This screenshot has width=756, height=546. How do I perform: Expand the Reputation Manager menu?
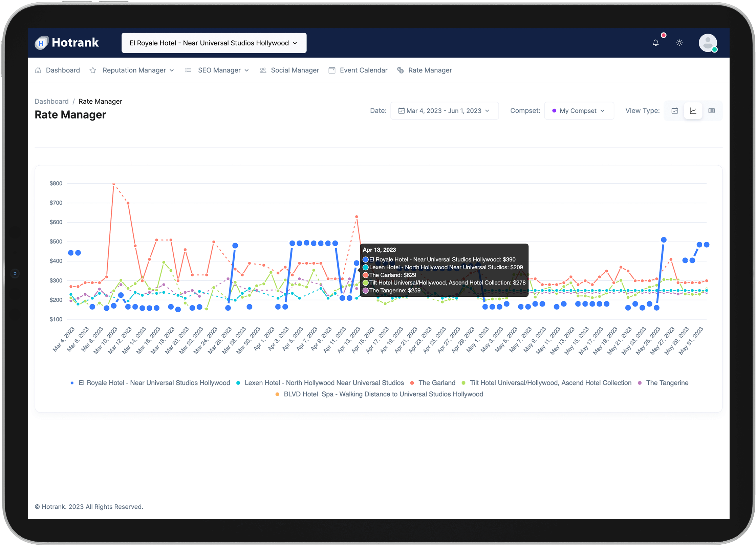(x=138, y=70)
